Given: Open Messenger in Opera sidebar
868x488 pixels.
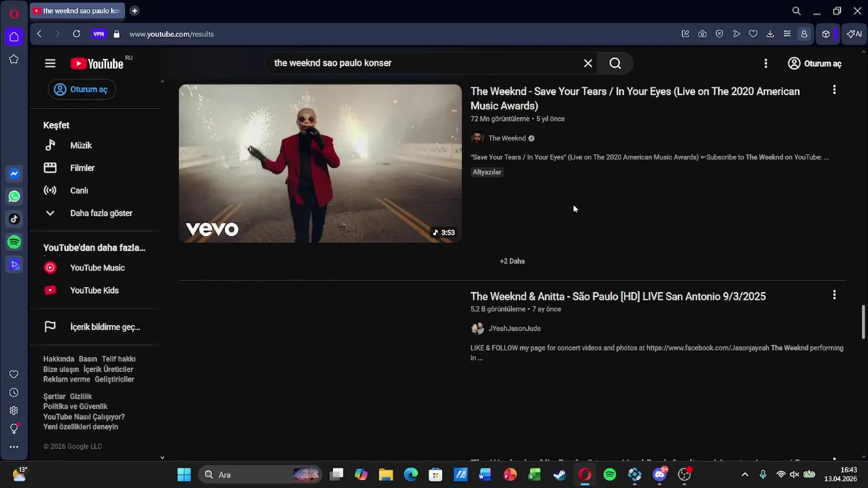Looking at the screenshot, I should (14, 174).
